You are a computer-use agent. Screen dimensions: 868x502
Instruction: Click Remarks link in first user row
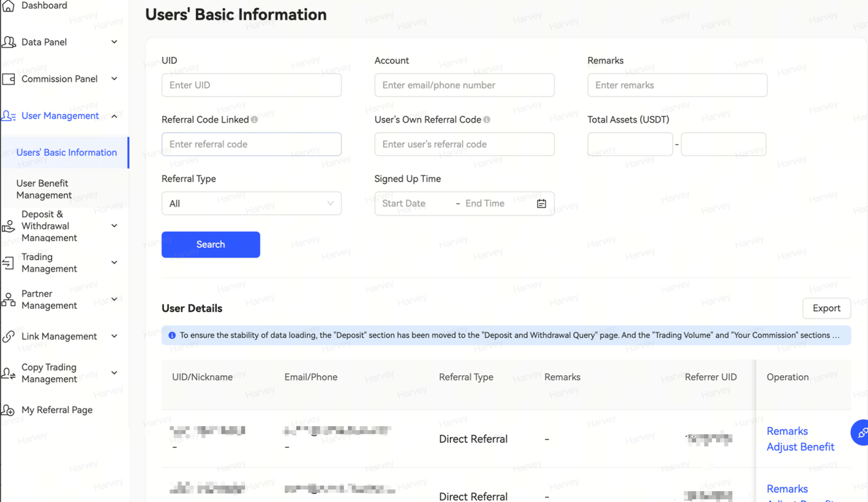tap(787, 431)
